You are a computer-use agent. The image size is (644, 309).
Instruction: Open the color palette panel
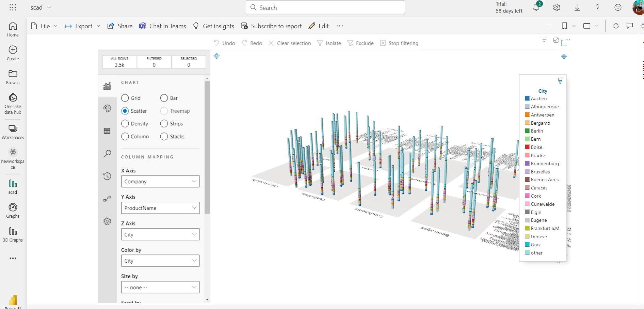pyautogui.click(x=107, y=108)
